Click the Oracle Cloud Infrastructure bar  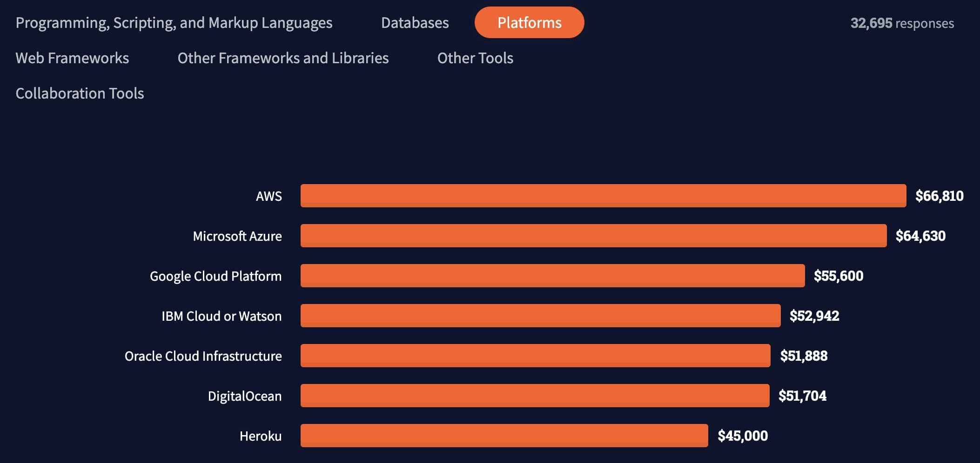coord(535,356)
